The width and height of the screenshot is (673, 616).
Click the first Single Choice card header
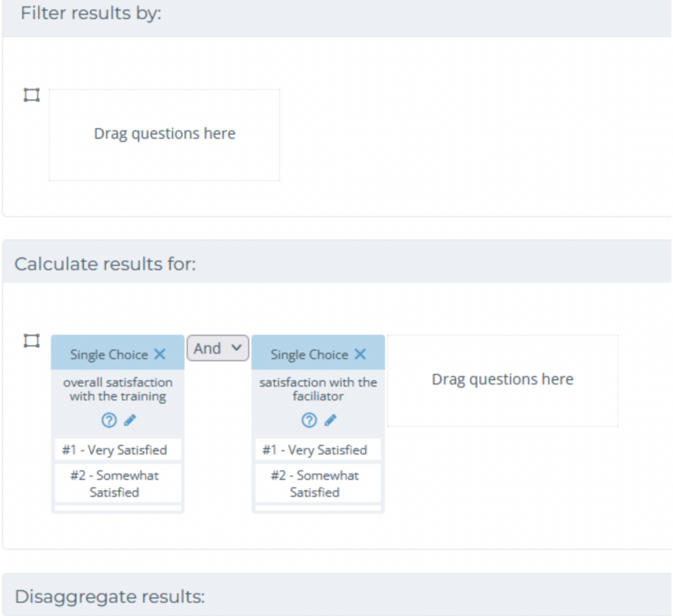(118, 353)
